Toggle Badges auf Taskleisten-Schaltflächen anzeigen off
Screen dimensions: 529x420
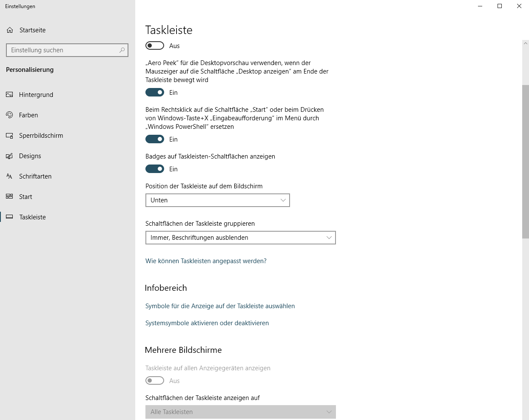coord(155,169)
